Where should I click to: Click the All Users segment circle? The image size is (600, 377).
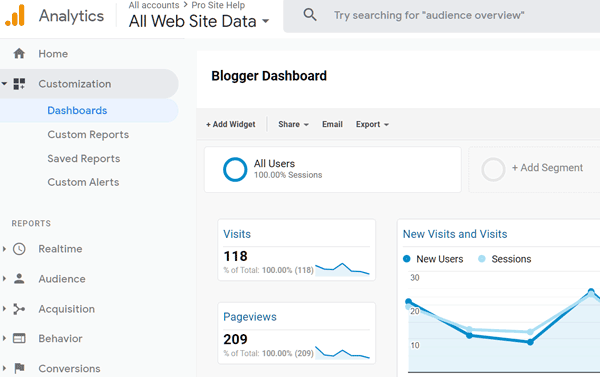point(235,169)
